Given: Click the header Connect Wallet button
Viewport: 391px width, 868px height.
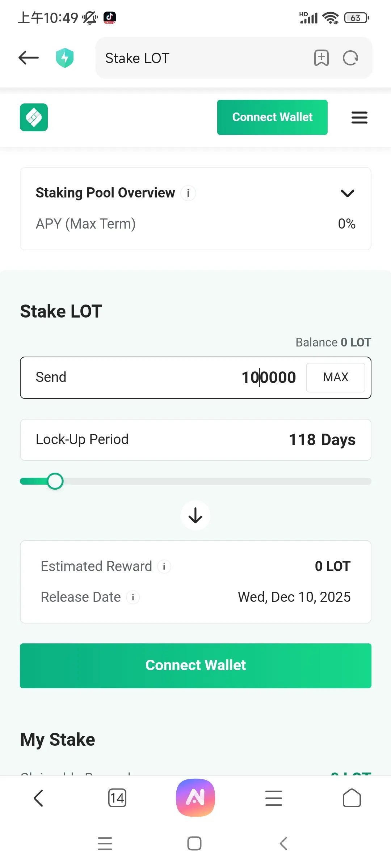Looking at the screenshot, I should [x=272, y=117].
